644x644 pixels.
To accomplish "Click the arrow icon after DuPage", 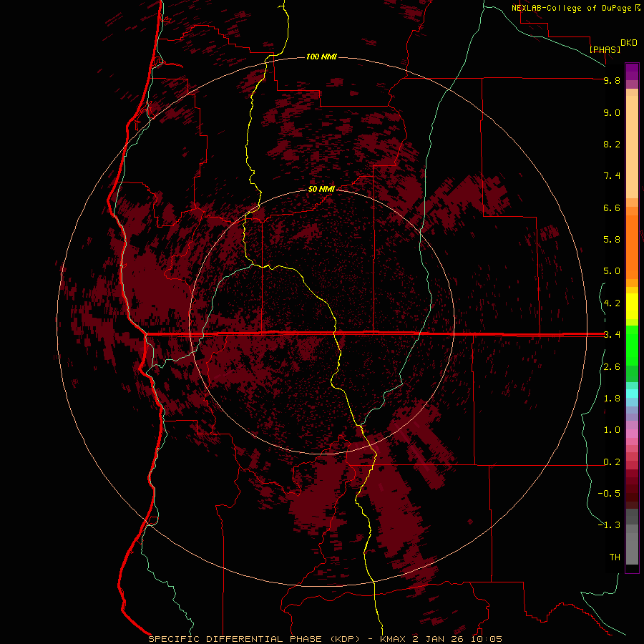I will pyautogui.click(x=638, y=7).
